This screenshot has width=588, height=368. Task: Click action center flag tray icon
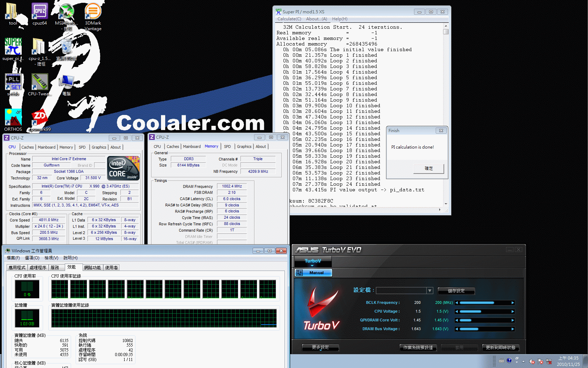(540, 361)
